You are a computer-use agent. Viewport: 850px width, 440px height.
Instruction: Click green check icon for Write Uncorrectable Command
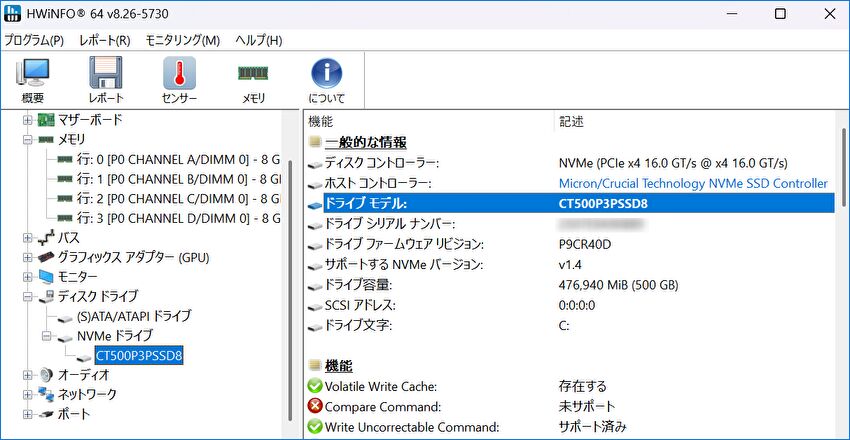pyautogui.click(x=314, y=426)
